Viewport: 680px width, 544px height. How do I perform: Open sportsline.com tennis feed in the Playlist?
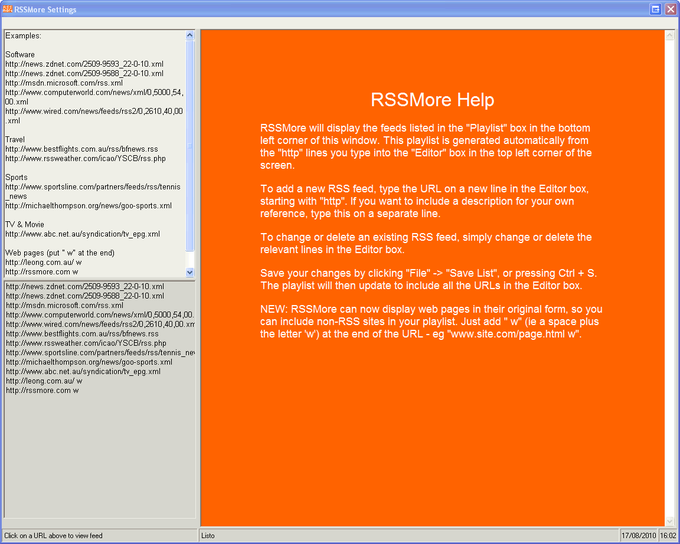point(100,353)
